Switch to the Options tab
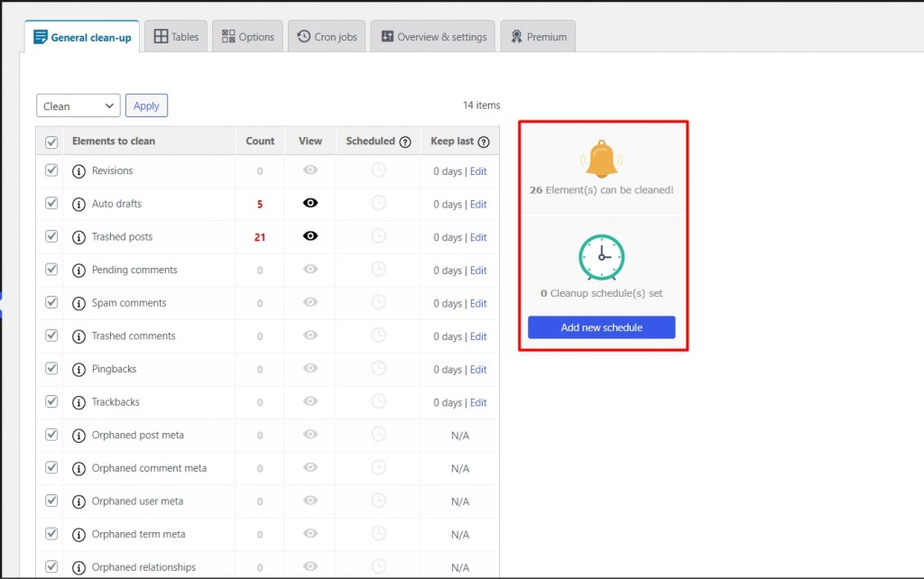924x579 pixels. (247, 36)
